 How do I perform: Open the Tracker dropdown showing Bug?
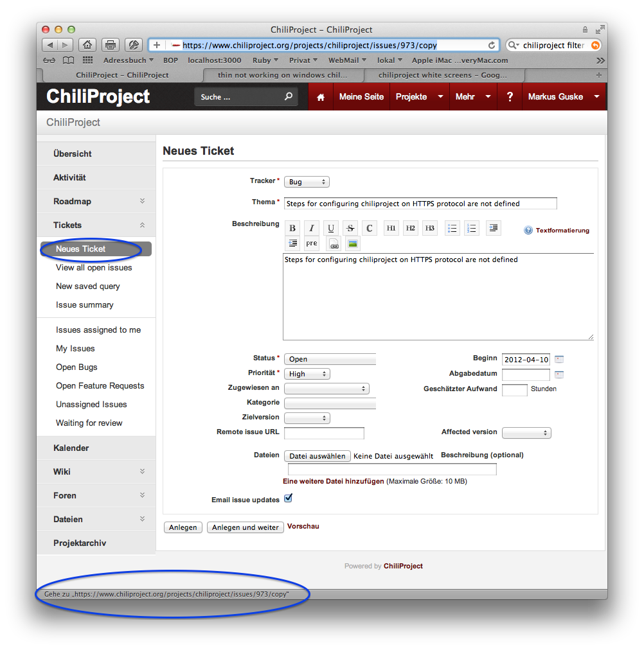(307, 182)
